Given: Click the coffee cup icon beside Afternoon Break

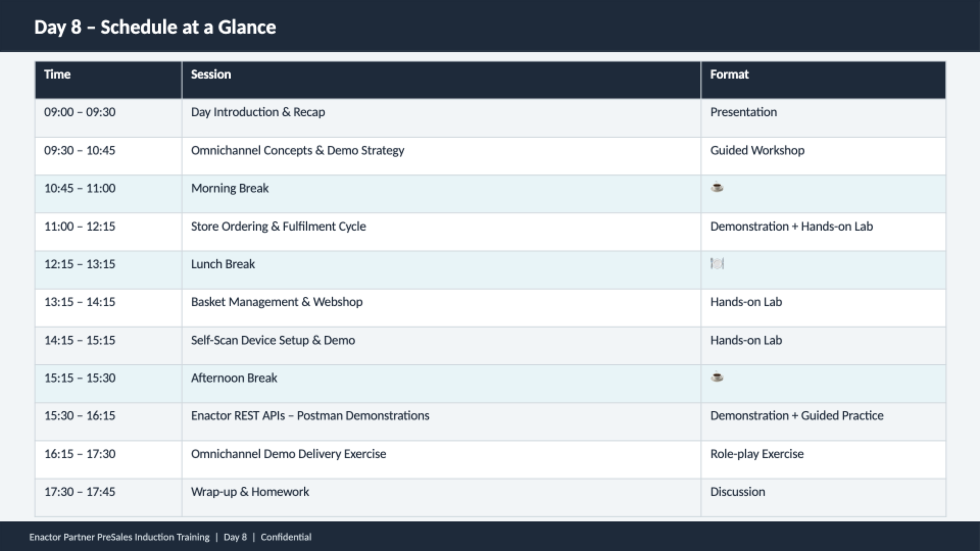Looking at the screenshot, I should point(717,378).
